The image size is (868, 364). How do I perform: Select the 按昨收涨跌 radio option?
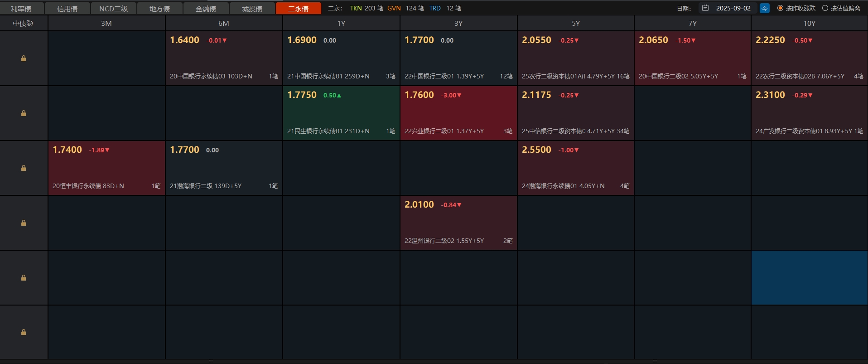[x=780, y=8]
